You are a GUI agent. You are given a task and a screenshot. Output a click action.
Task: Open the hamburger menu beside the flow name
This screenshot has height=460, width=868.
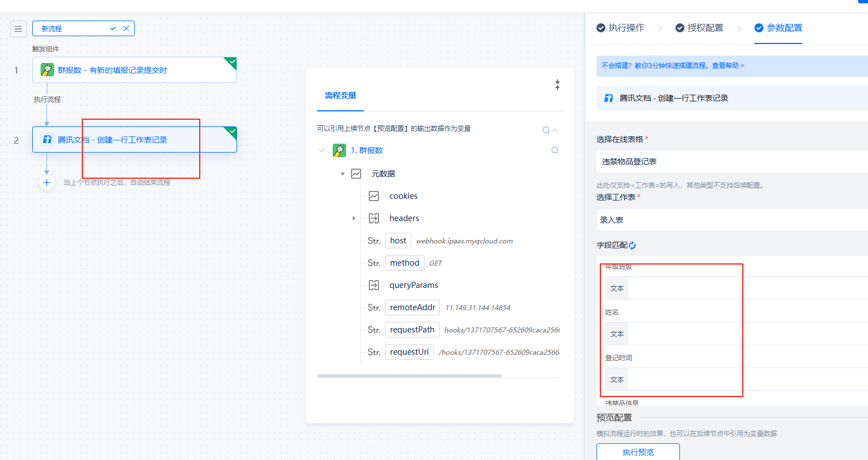(18, 28)
